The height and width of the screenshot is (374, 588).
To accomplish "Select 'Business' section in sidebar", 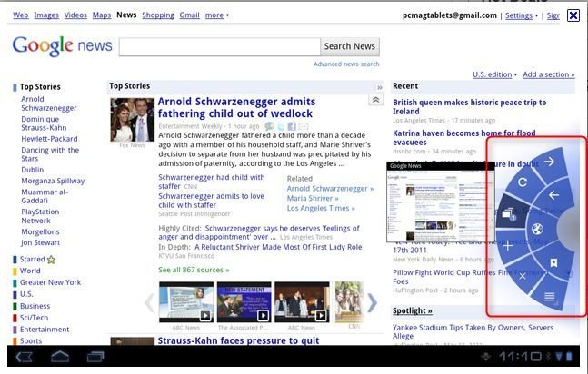I will pos(35,306).
